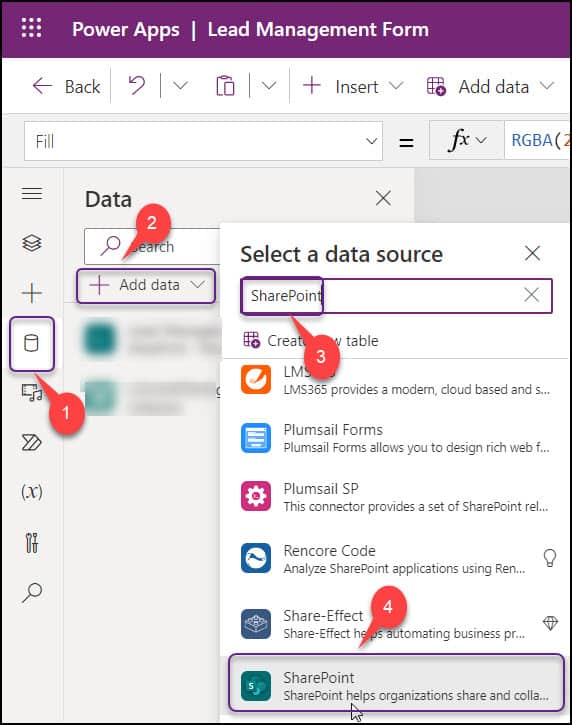Toggle the hamburger navigation menu
This screenshot has width=572, height=725.
[x=32, y=193]
